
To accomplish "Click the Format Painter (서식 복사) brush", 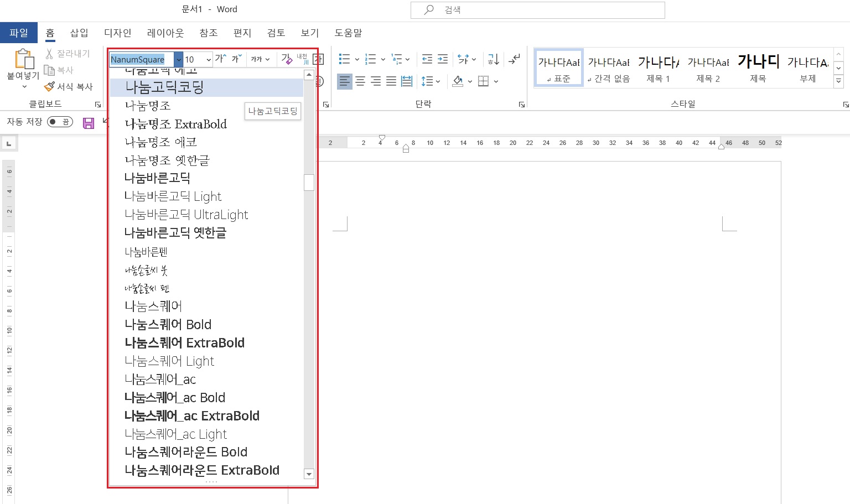I will (x=49, y=86).
